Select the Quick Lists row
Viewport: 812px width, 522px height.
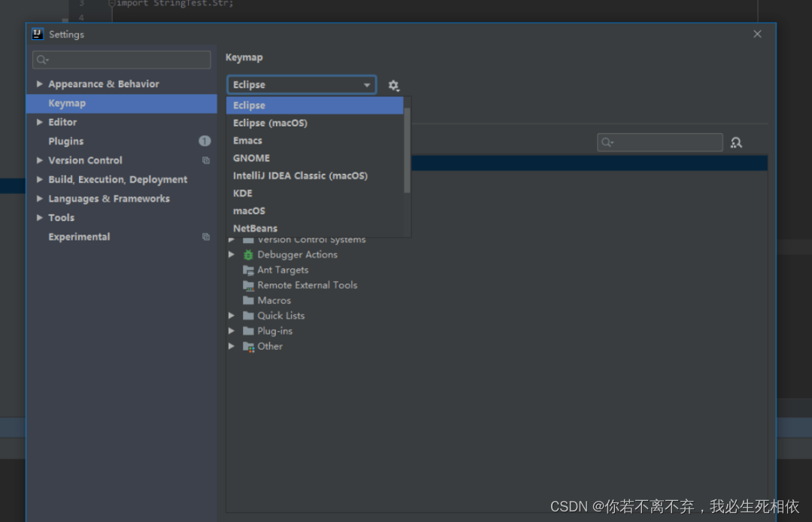coord(497,315)
